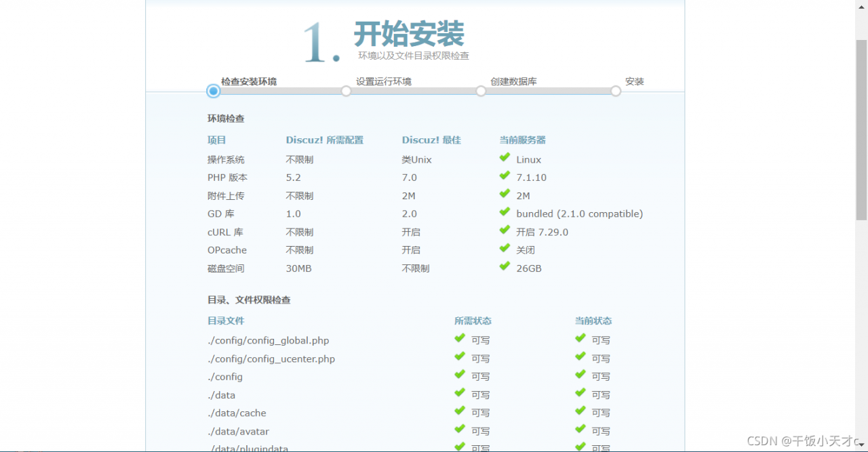This screenshot has height=452, width=868.
Task: Click the ./data/cache path
Action: [237, 413]
